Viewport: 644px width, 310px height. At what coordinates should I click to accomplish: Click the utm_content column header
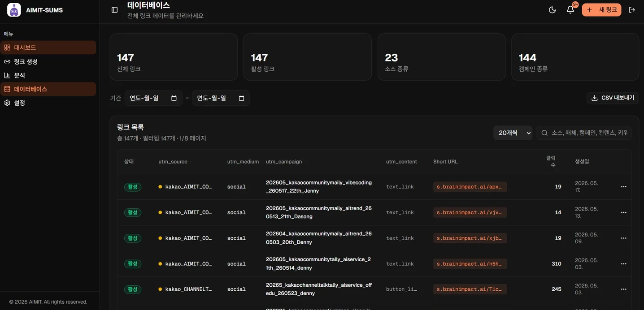(401, 162)
